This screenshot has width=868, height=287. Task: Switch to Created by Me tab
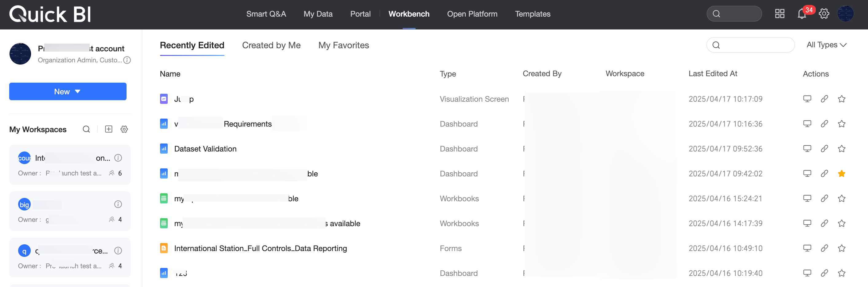[x=271, y=45]
